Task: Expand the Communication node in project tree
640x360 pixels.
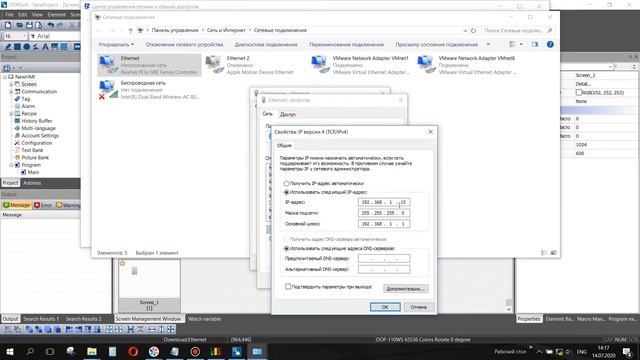Action: (x=11, y=91)
